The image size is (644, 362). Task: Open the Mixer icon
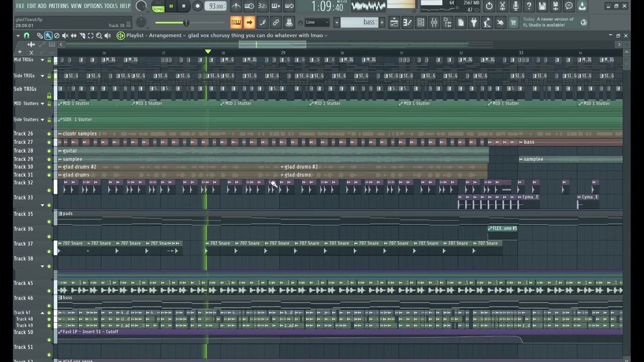coord(434,22)
